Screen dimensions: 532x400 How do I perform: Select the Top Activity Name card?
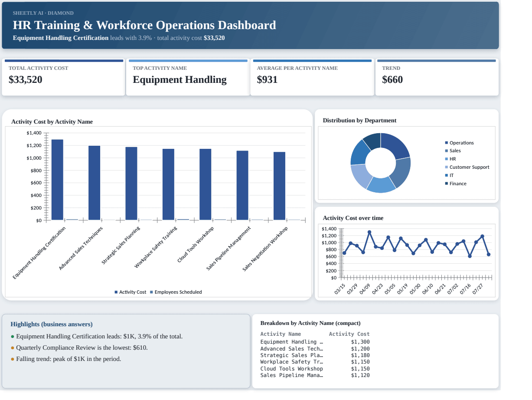click(x=188, y=78)
